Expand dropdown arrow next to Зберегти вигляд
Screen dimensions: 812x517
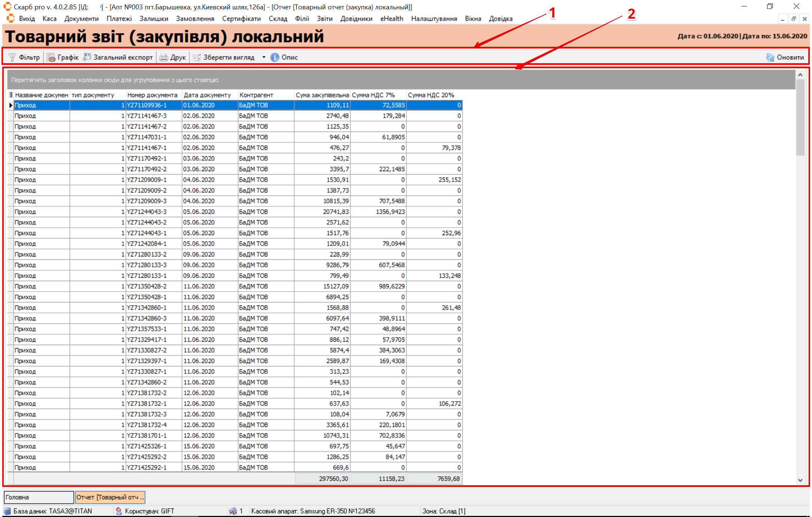click(x=264, y=57)
